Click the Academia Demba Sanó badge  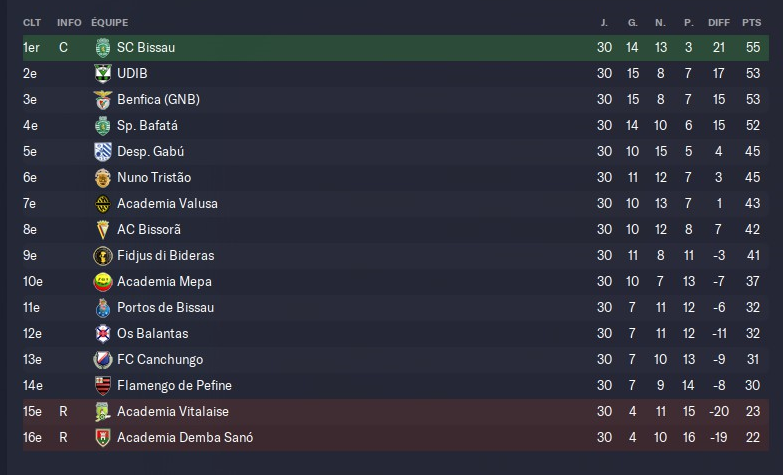(x=101, y=438)
